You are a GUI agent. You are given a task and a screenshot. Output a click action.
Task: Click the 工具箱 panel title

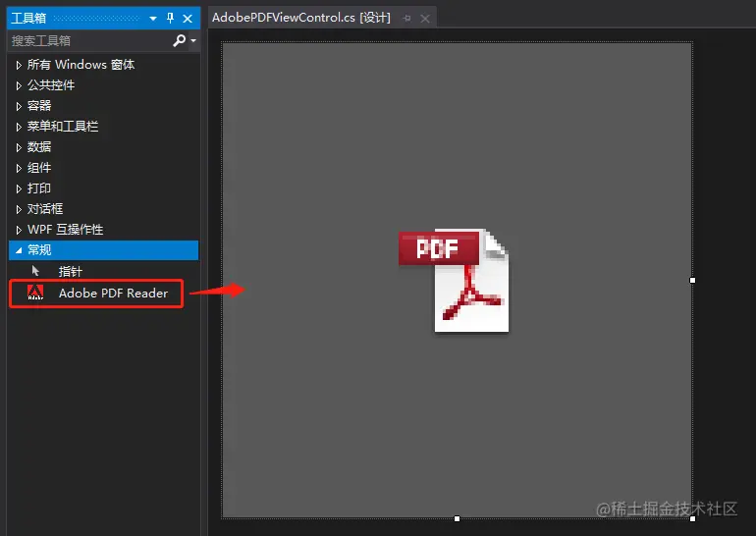pyautogui.click(x=28, y=19)
